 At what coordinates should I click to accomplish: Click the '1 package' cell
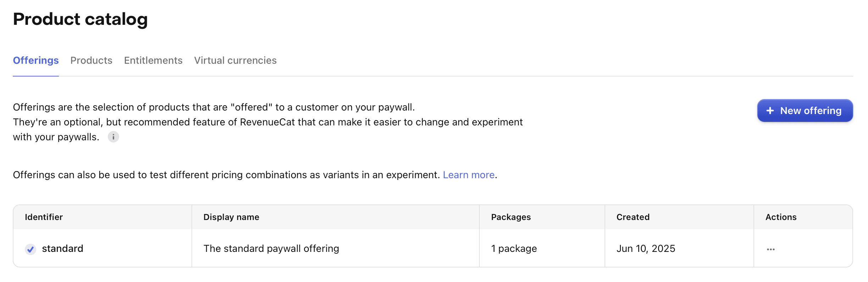click(x=514, y=249)
